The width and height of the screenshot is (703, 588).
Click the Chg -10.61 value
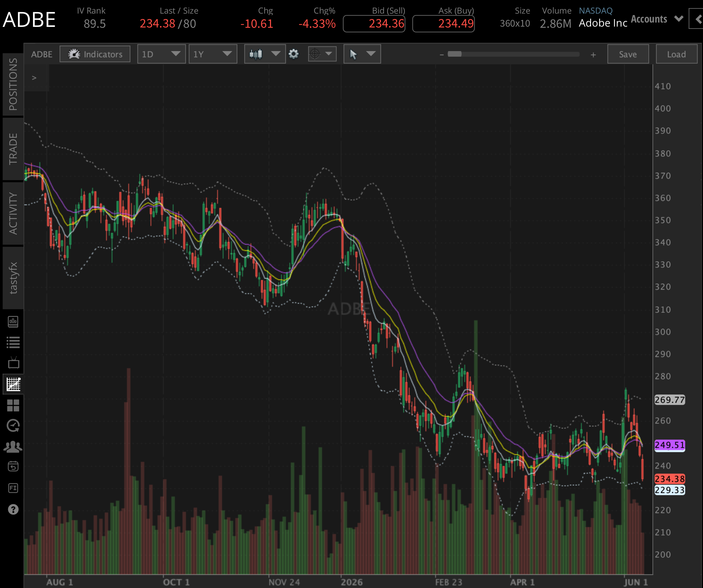pos(257,24)
